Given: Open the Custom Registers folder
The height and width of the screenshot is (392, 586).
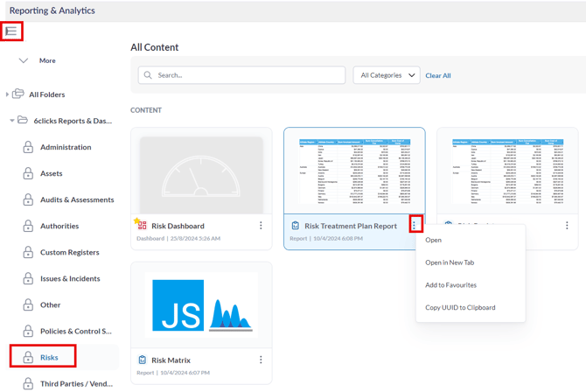Looking at the screenshot, I should 69,252.
